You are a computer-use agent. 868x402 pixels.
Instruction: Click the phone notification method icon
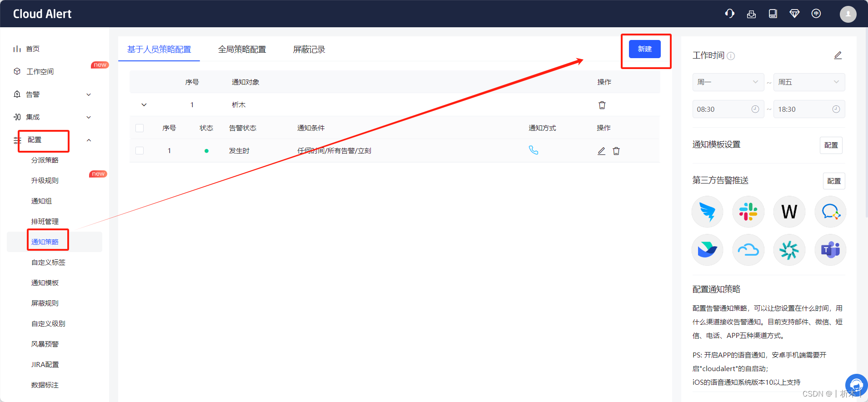point(534,150)
